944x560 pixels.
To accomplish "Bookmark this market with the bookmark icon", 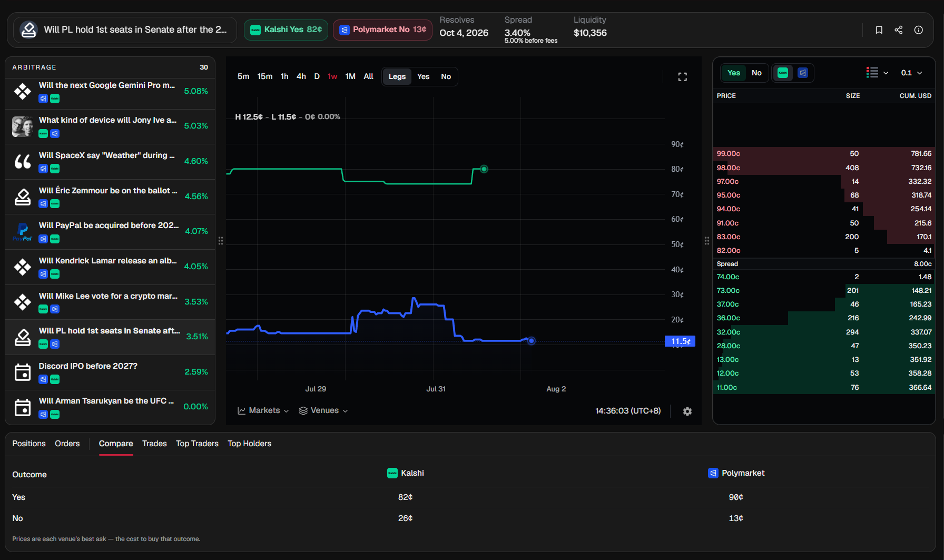I will coord(879,30).
